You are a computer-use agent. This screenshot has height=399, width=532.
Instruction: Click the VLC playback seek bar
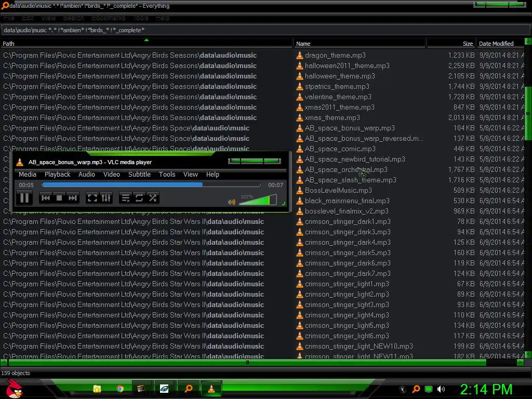151,185
